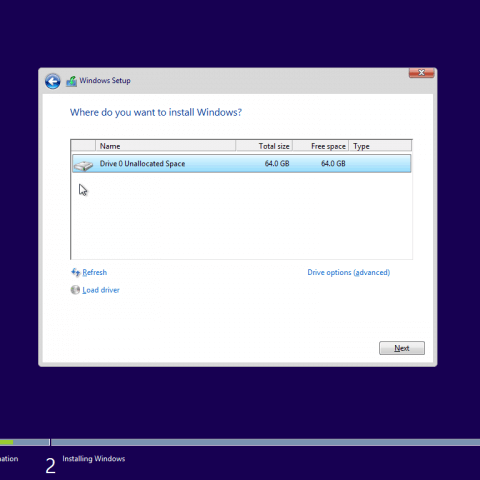The width and height of the screenshot is (480, 480).
Task: Click the blank header cell before Name
Action: (83, 146)
